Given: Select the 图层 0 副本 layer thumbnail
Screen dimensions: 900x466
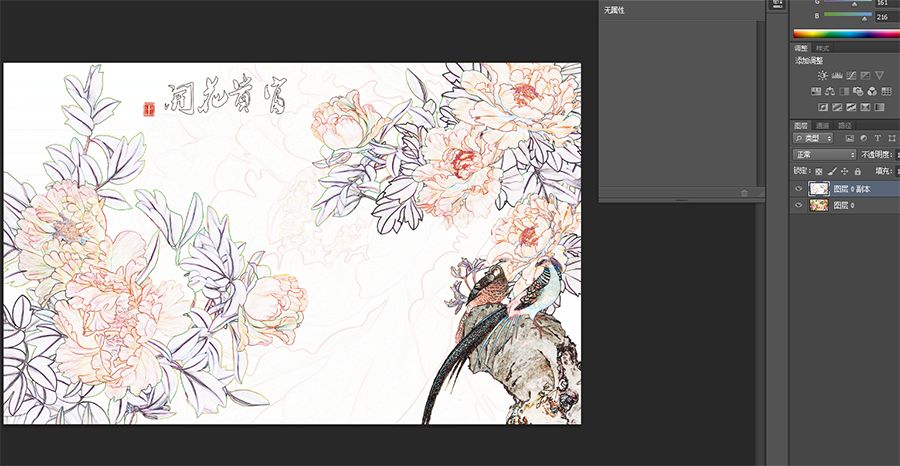Looking at the screenshot, I should 819,189.
